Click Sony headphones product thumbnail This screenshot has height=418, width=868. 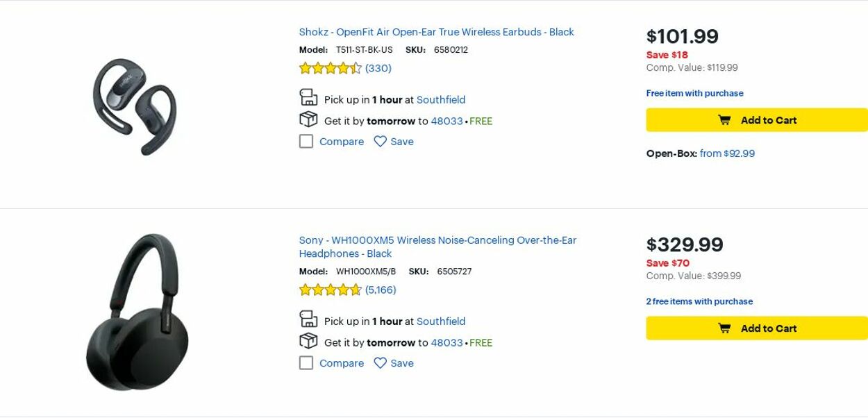137,312
